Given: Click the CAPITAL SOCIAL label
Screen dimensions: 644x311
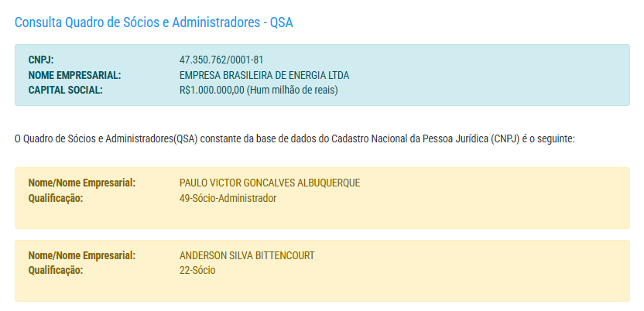Looking at the screenshot, I should 65,90.
